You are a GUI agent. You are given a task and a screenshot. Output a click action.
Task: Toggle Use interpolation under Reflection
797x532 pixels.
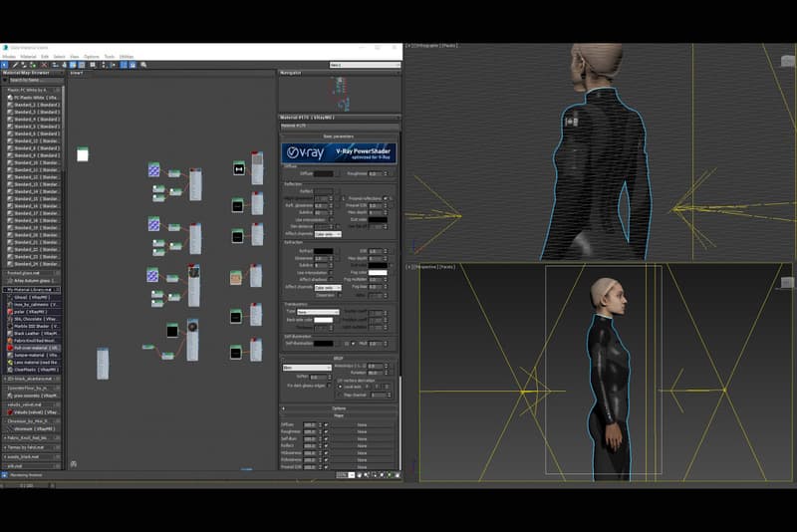point(331,219)
